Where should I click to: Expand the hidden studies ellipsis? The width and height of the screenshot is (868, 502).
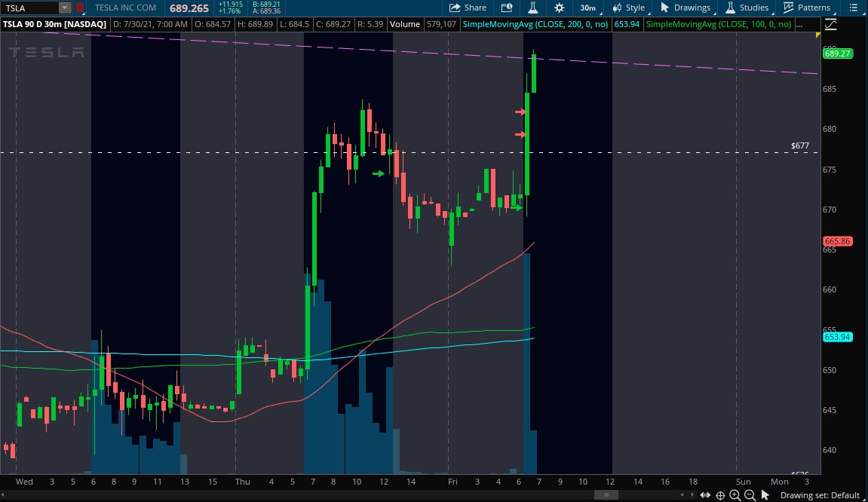[799, 24]
